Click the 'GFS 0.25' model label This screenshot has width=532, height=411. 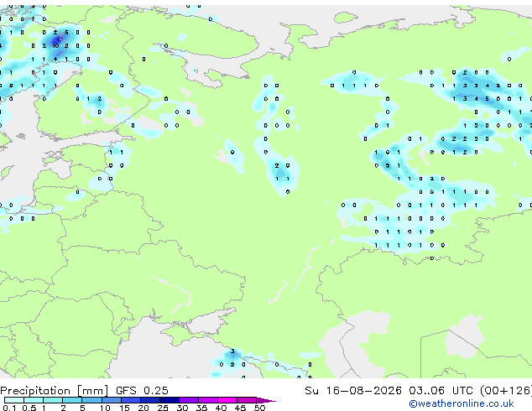click(142, 391)
